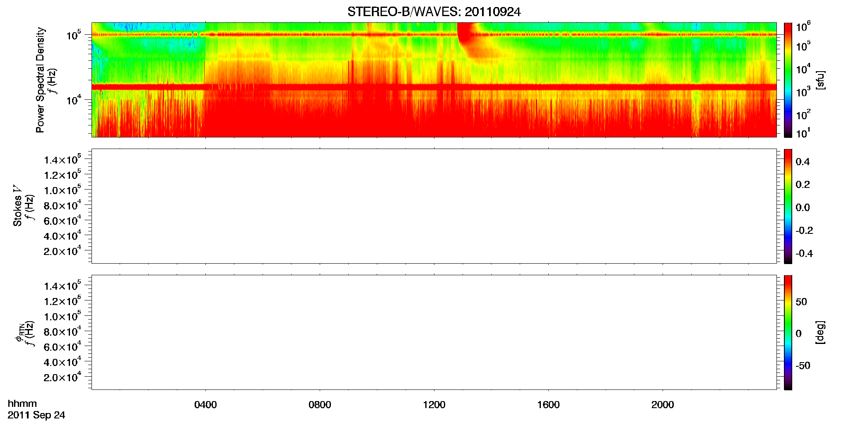Click the 10^1 tick on sfu color bar
The height and width of the screenshot is (447, 868).
(x=803, y=133)
